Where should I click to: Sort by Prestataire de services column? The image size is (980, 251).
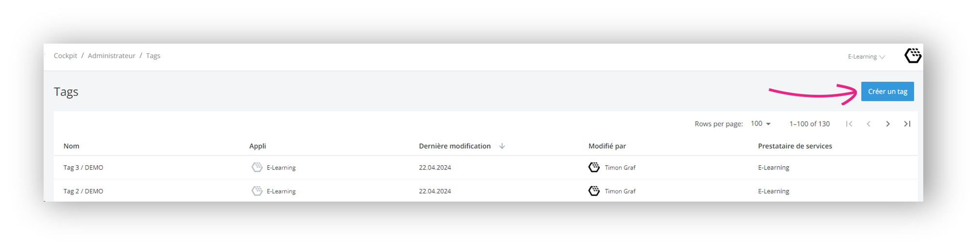(795, 146)
